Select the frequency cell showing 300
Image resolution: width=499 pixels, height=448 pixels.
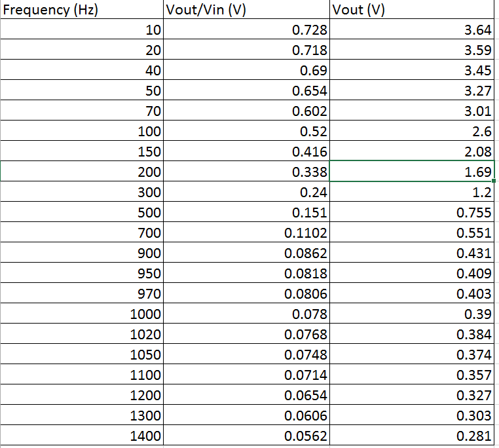(81, 192)
